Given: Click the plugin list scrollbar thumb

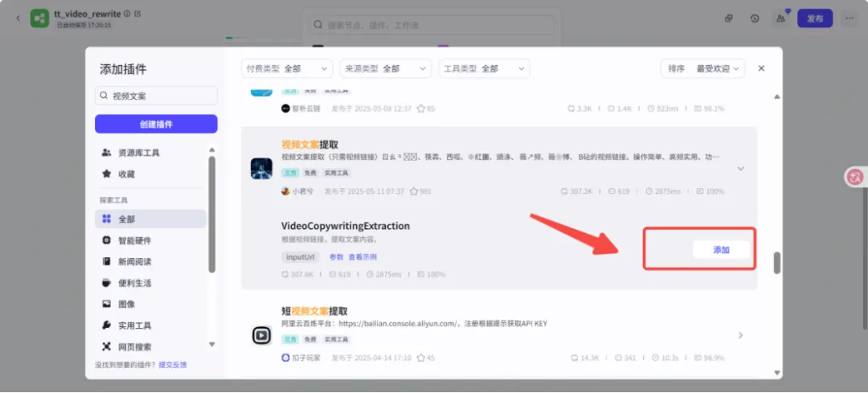Looking at the screenshot, I should (776, 263).
